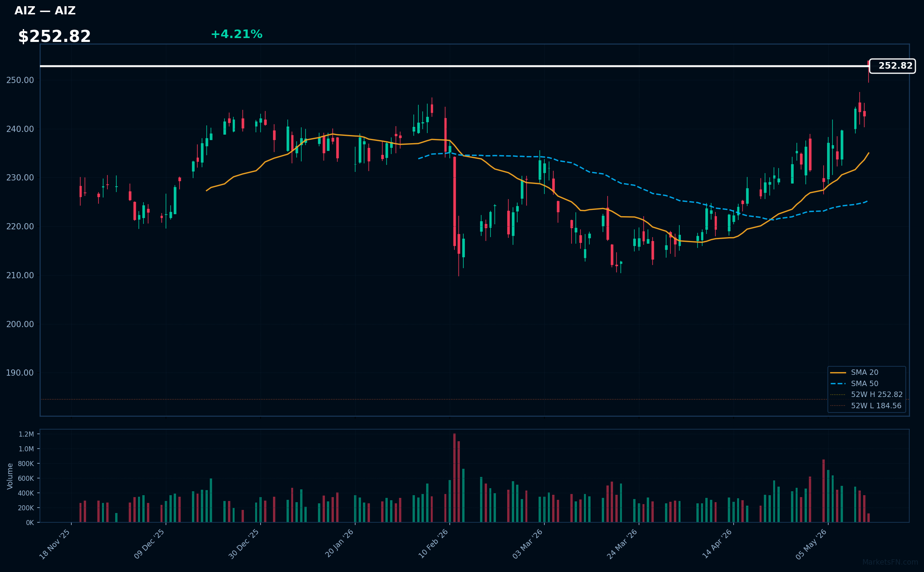
Task: Click the 20 Jan '26 date label
Action: [x=339, y=544]
